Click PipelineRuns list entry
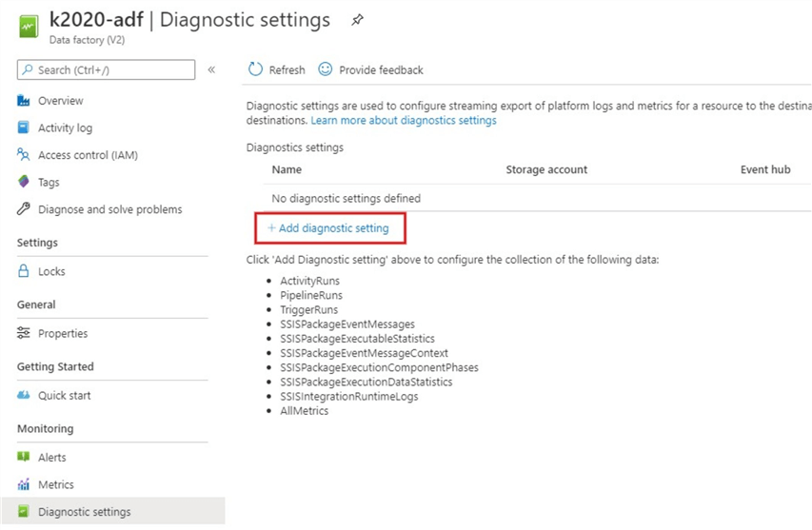The image size is (812, 530). pos(311,295)
